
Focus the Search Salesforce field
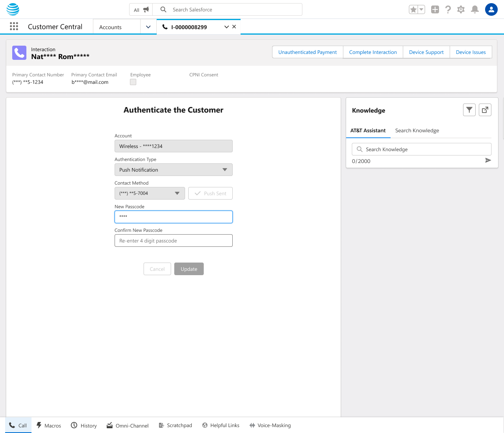coord(228,9)
